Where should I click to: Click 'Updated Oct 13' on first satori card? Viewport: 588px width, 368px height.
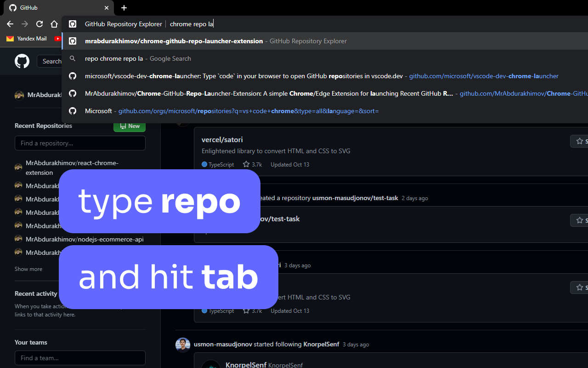pyautogui.click(x=290, y=164)
